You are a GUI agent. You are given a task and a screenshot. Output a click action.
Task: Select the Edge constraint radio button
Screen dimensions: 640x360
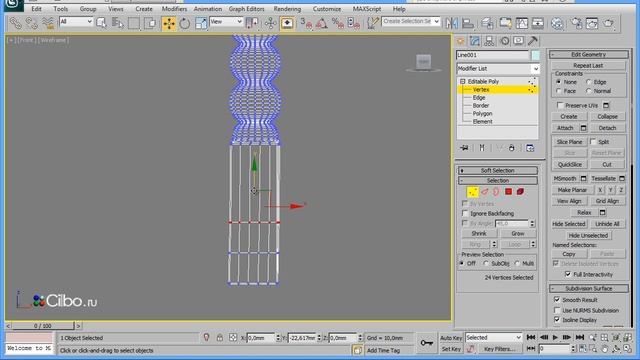tap(589, 82)
